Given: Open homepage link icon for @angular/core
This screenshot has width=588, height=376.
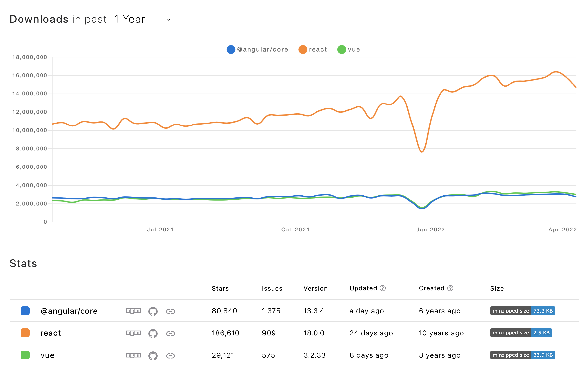Looking at the screenshot, I should click(x=170, y=311).
